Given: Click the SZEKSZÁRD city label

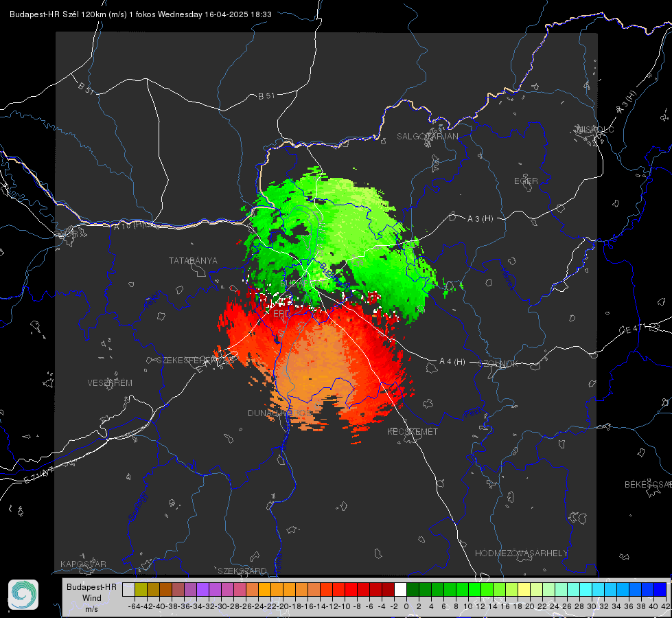Looking at the screenshot, I should point(242,571).
